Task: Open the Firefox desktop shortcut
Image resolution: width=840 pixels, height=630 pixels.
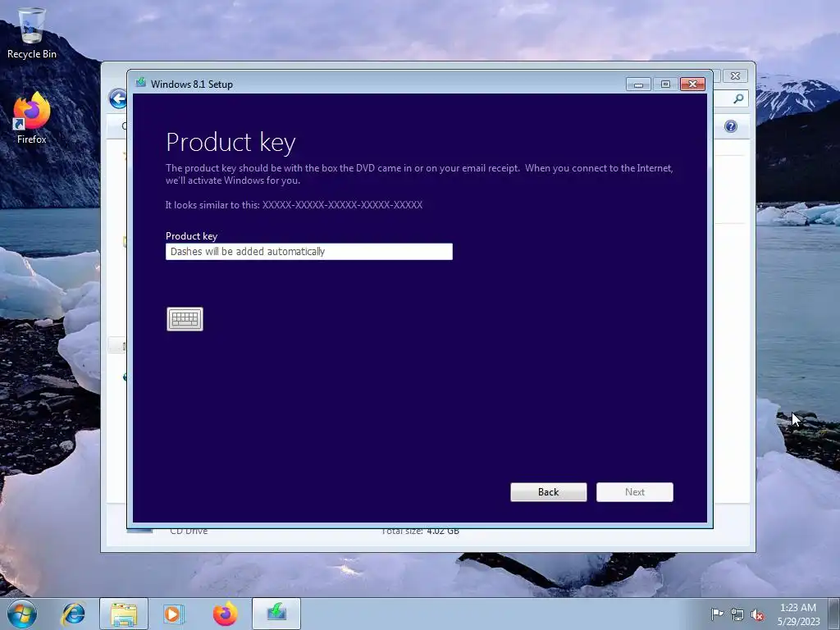Action: 32,118
